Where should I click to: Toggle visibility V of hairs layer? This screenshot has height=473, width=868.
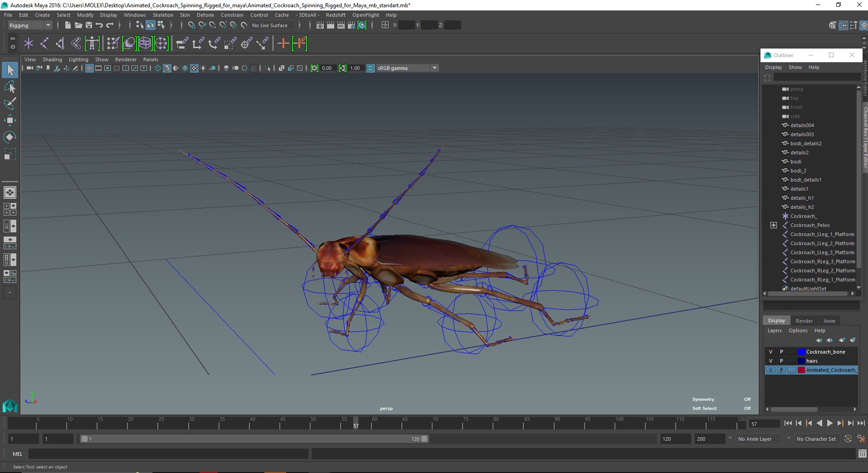[x=770, y=361]
